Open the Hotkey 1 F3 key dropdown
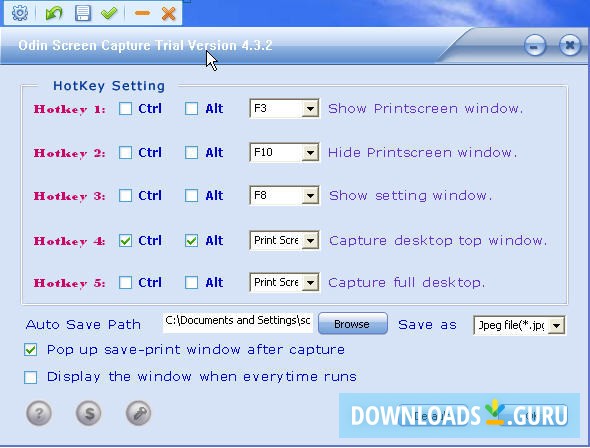Viewport: 590px width, 448px height. [310, 109]
